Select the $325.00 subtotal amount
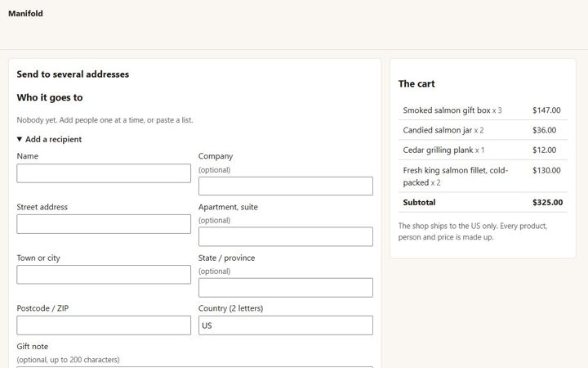The height and width of the screenshot is (368, 588). (x=547, y=203)
